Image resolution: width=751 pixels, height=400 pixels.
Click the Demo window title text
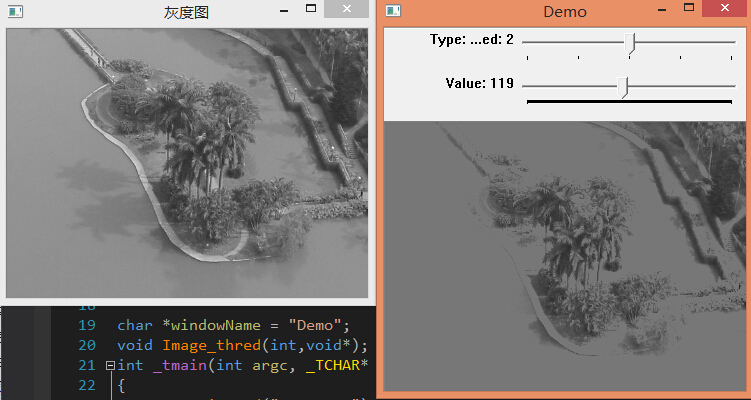[565, 11]
